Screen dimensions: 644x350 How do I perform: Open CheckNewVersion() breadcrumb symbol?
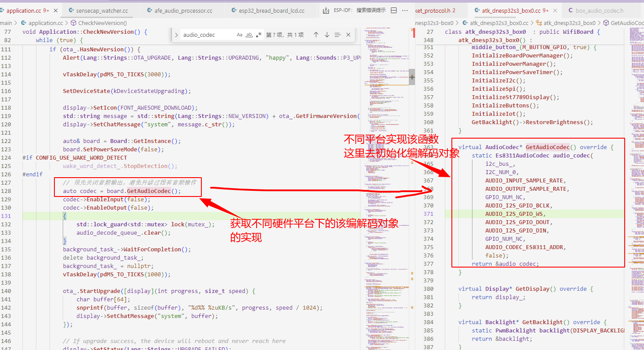103,23
